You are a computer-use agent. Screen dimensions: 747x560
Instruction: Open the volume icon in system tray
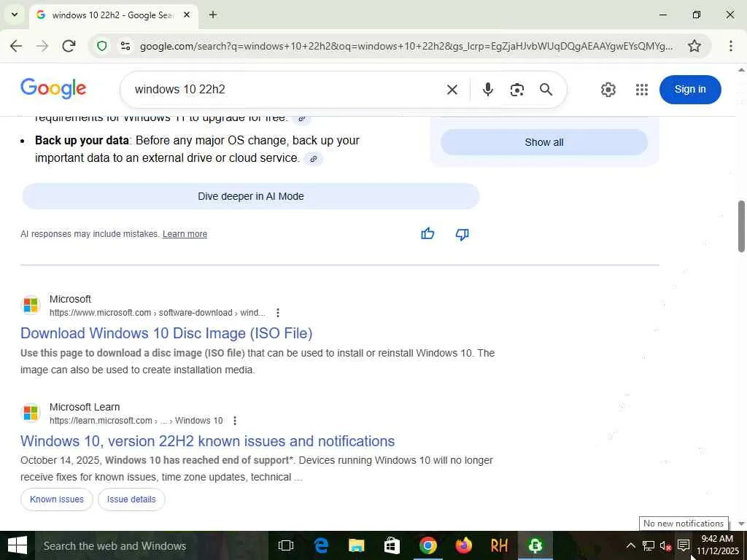pyautogui.click(x=665, y=545)
